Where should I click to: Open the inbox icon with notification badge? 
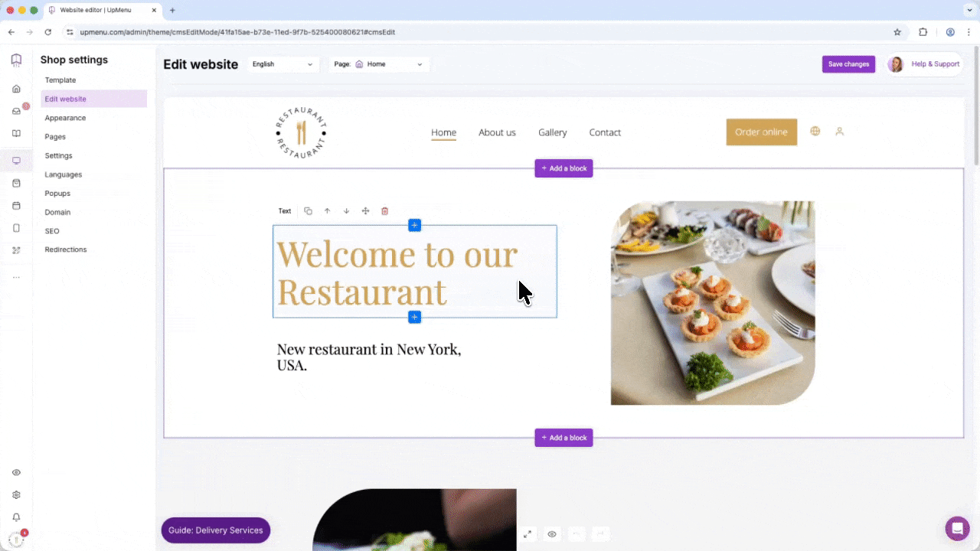pyautogui.click(x=16, y=111)
